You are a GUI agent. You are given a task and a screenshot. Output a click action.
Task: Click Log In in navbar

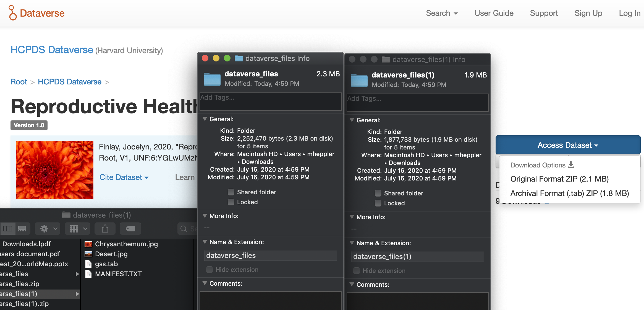pos(629,13)
